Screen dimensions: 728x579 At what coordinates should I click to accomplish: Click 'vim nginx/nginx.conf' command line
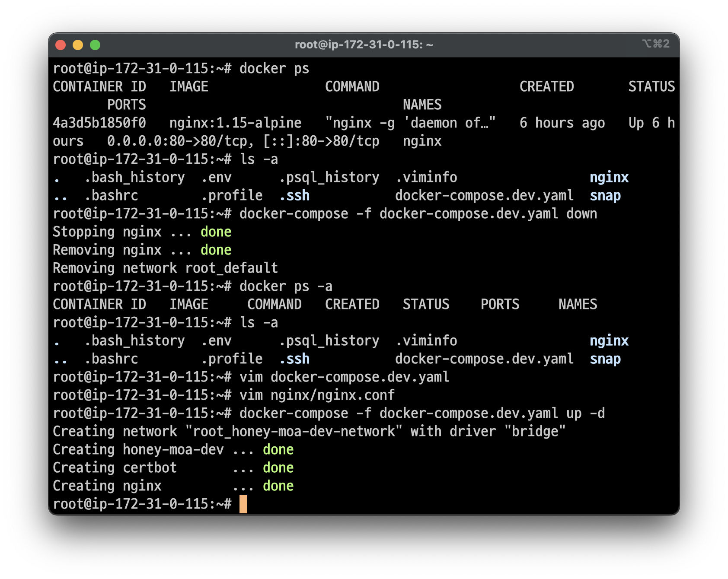[x=224, y=395]
